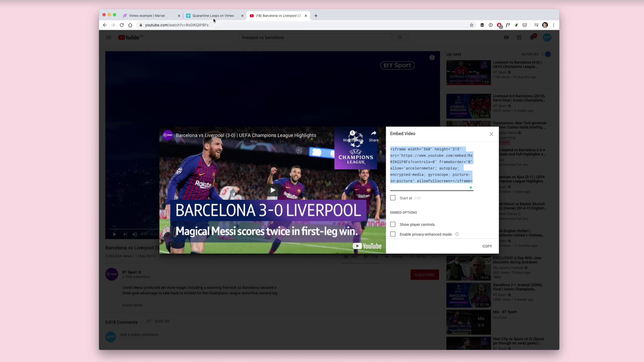Close the Embed Video dialog

pyautogui.click(x=491, y=134)
